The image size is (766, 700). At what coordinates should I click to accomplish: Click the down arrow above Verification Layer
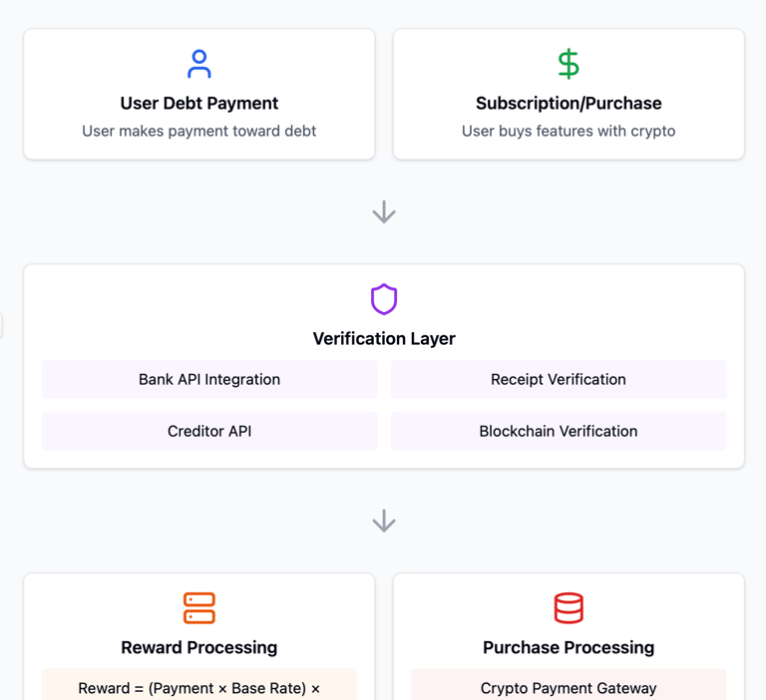click(x=384, y=212)
